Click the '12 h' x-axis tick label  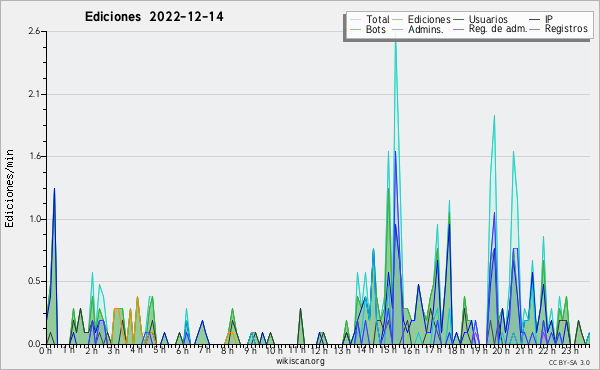click(318, 350)
